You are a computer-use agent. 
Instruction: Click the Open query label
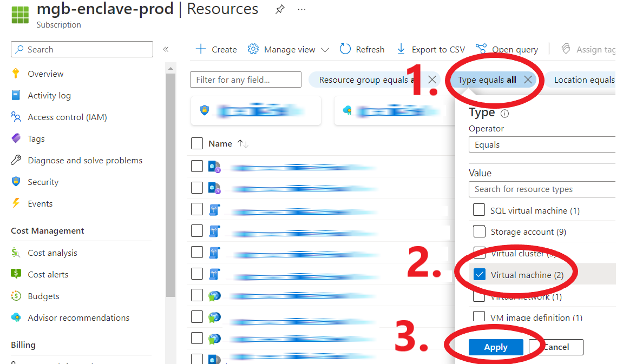515,50
